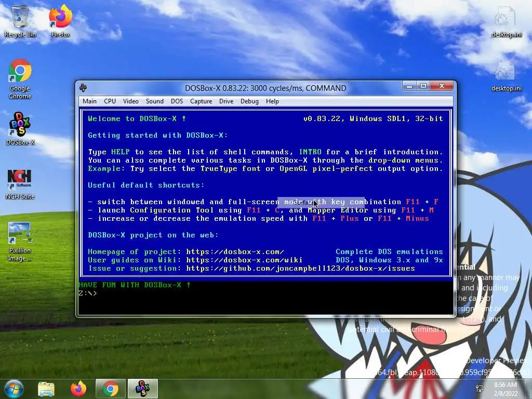This screenshot has height=399, width=532.
Task: Open the Help menu
Action: (x=272, y=101)
